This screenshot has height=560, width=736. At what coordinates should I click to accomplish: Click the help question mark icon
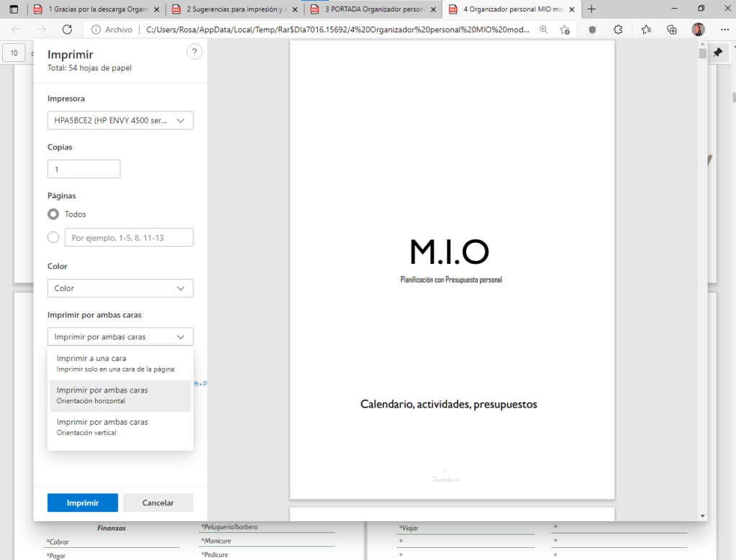coord(194,52)
